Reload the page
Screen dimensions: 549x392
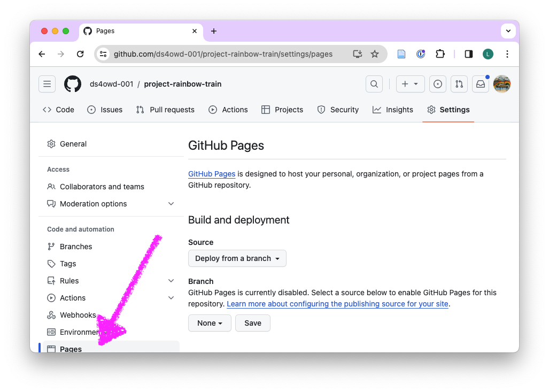pyautogui.click(x=80, y=54)
